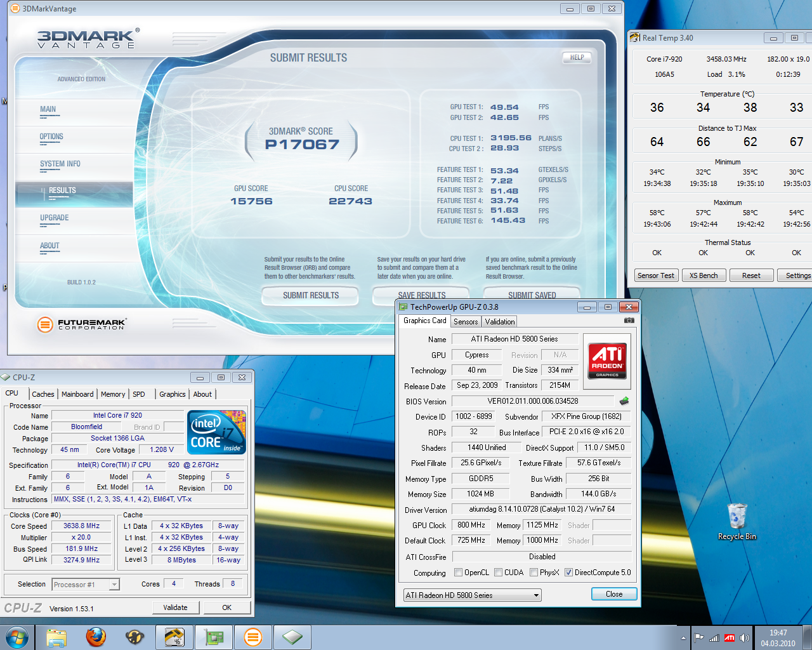Open Windows Explorer from the taskbar

[x=56, y=637]
